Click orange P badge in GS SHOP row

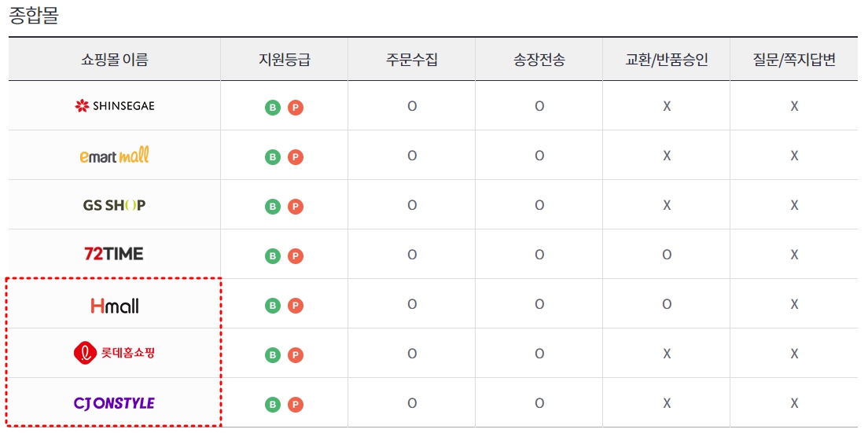pyautogui.click(x=296, y=207)
